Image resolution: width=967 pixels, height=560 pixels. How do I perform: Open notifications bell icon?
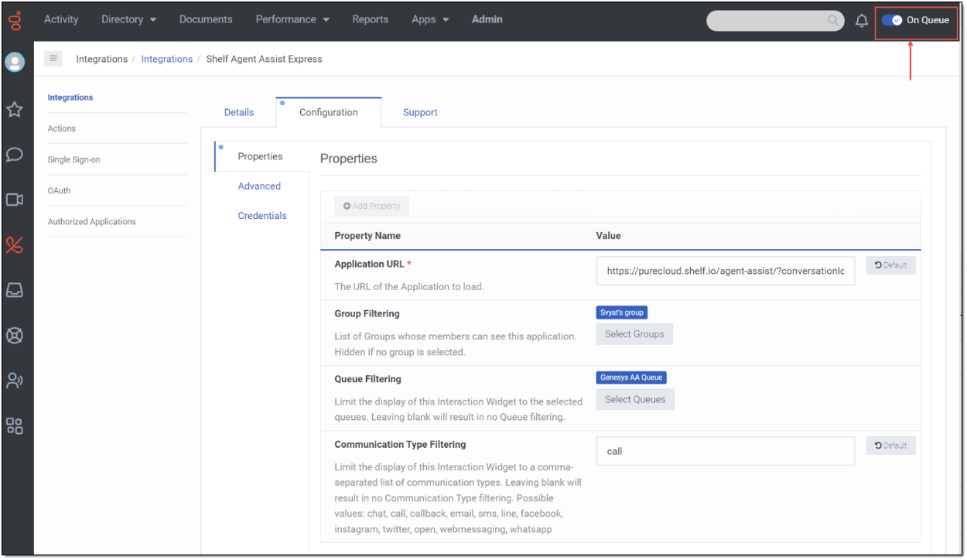click(x=861, y=21)
